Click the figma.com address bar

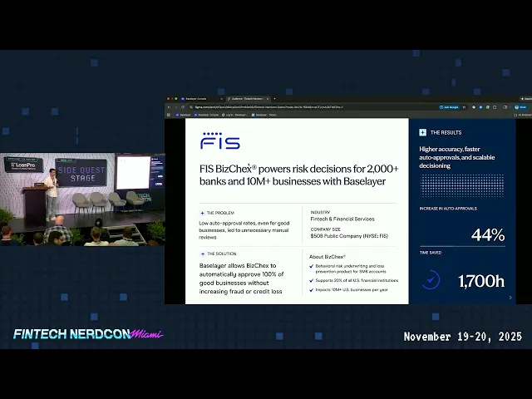(x=313, y=107)
